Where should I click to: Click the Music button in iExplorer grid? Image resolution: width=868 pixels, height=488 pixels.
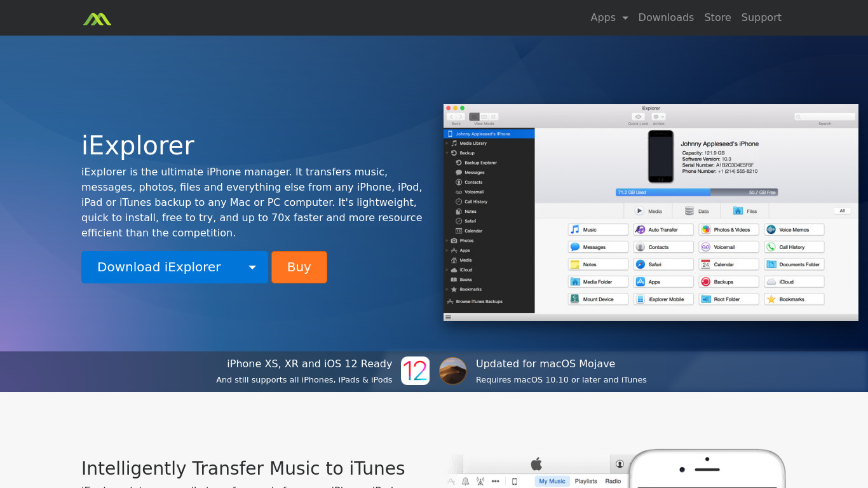pos(598,229)
